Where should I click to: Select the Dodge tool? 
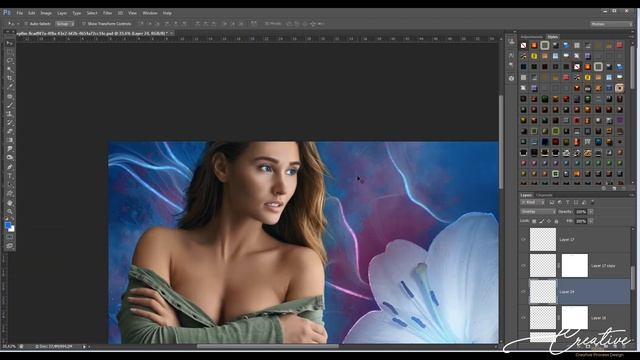tap(9, 158)
